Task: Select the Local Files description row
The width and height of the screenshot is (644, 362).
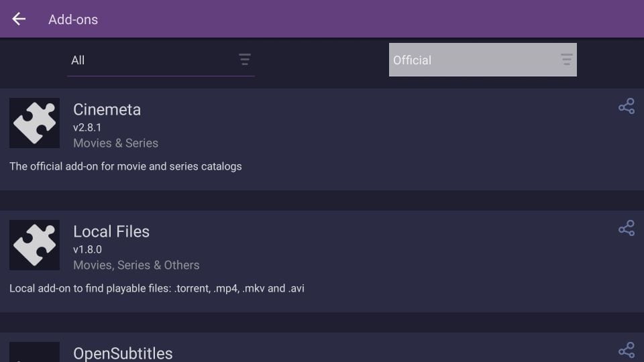Action: pyautogui.click(x=157, y=288)
